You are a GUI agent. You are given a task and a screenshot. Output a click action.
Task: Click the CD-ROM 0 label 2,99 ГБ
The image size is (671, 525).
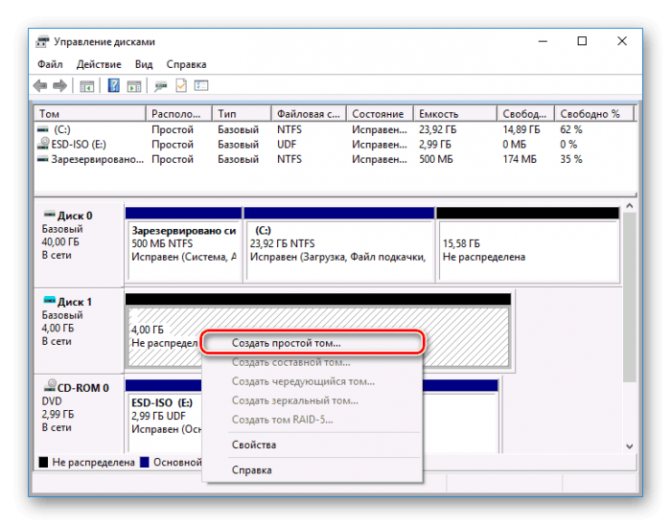click(x=58, y=415)
